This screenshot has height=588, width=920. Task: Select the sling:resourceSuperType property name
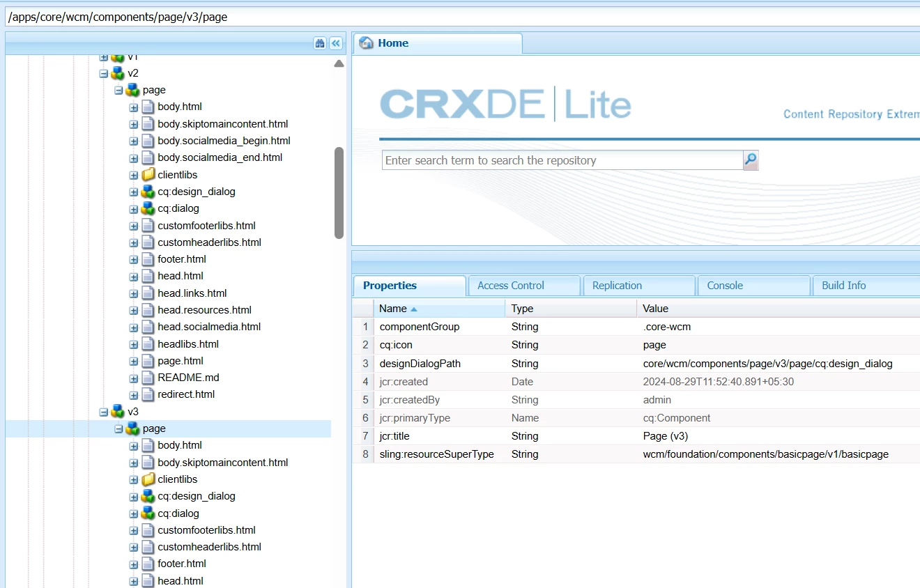point(436,454)
